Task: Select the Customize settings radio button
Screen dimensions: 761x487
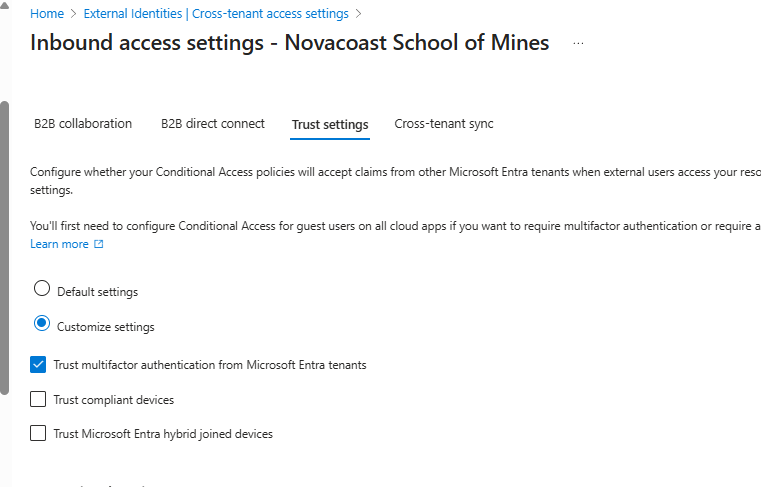Action: (x=41, y=324)
